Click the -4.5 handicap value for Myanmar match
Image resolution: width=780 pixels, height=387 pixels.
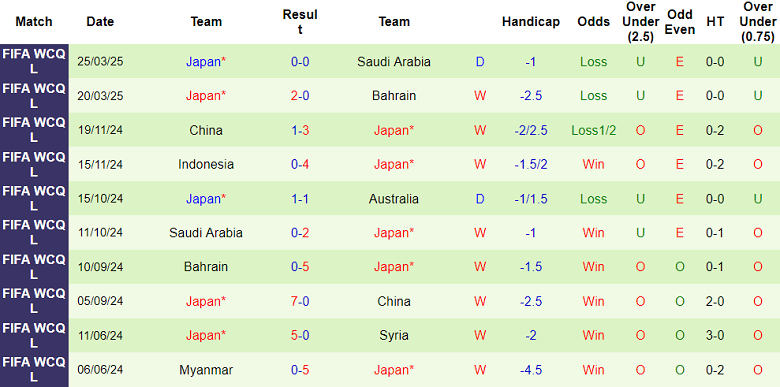530,370
